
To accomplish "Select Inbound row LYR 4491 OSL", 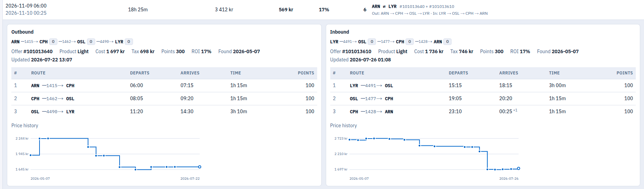I will (x=483, y=85).
